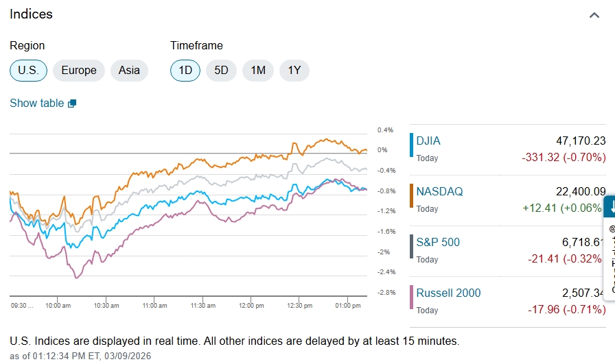Choose the 1Y timeframe

click(294, 71)
